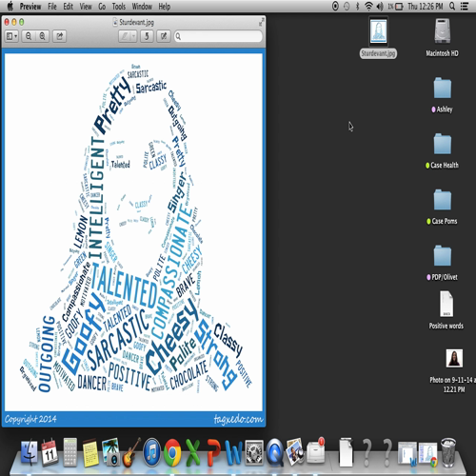Open the Apple menu
Viewport: 476px width, 476px height.
coord(10,6)
